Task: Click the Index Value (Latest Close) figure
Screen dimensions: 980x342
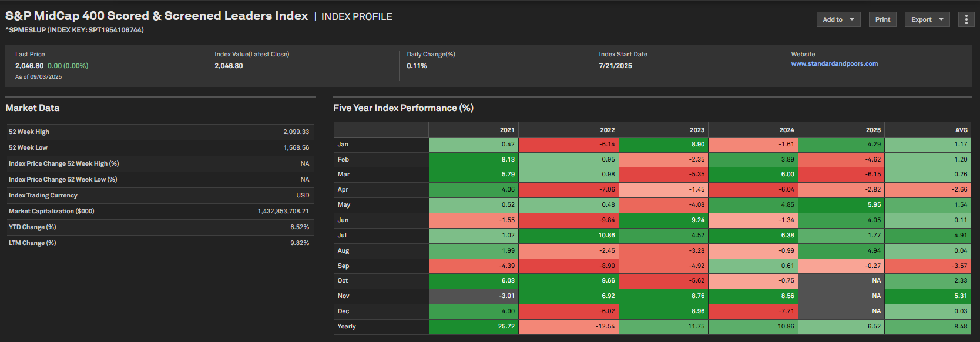Action: (x=229, y=66)
